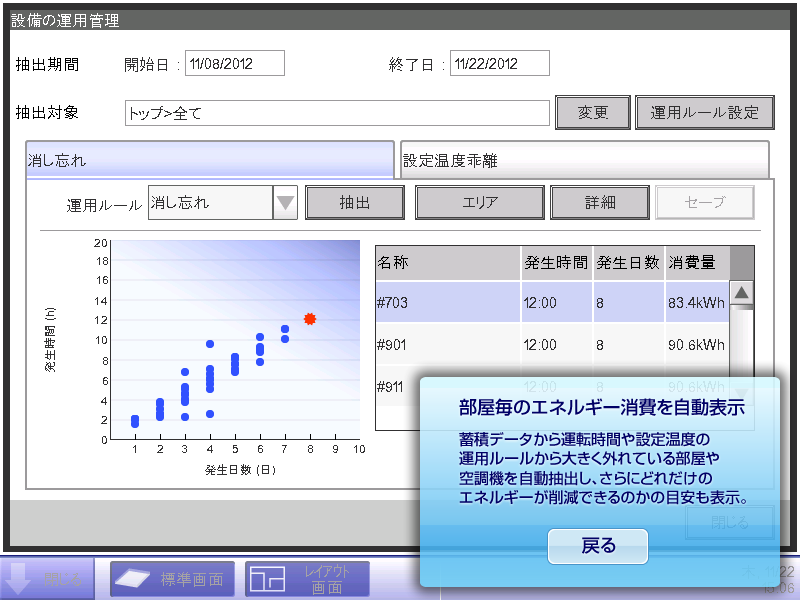Click the 終了日 date field
The image size is (800, 600).
point(500,64)
